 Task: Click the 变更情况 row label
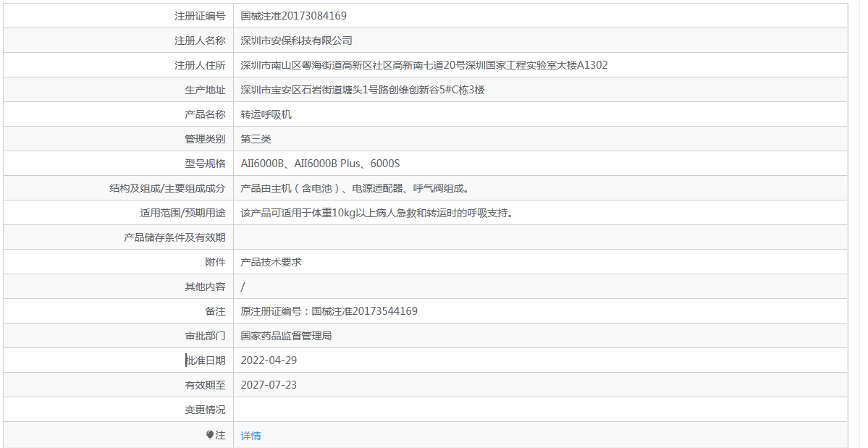point(205,410)
